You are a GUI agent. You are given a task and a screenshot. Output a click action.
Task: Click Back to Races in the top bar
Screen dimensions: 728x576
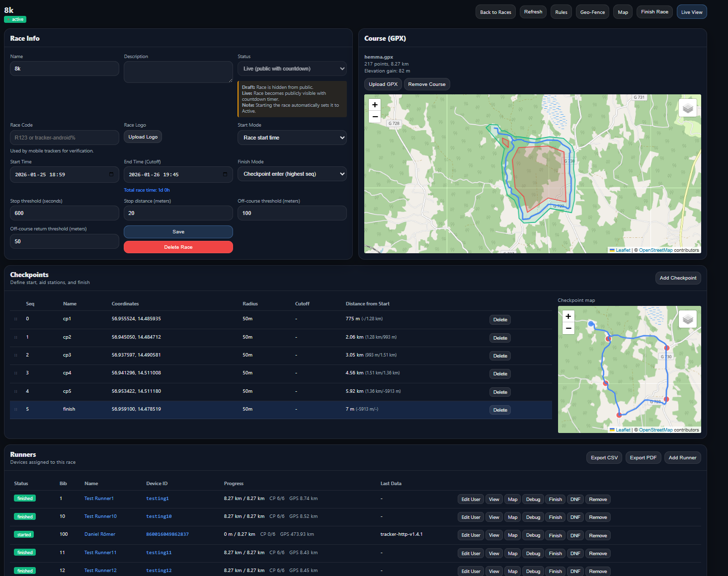(x=495, y=11)
